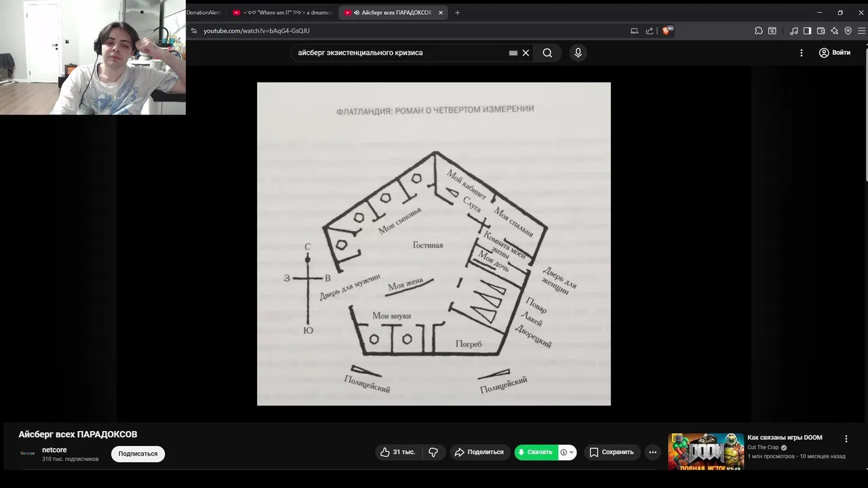Open the browser hamburger main menu
Image resolution: width=868 pixels, height=488 pixels.
coord(862,30)
